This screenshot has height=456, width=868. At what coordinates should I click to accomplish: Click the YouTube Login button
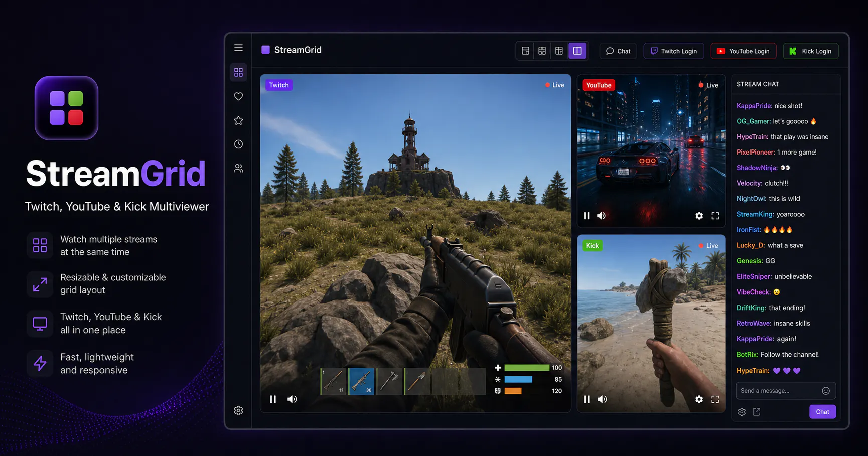click(743, 51)
